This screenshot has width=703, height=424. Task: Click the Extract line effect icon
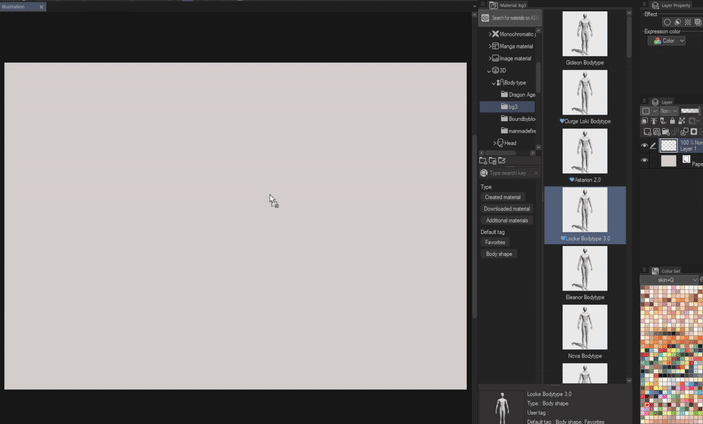point(677,22)
